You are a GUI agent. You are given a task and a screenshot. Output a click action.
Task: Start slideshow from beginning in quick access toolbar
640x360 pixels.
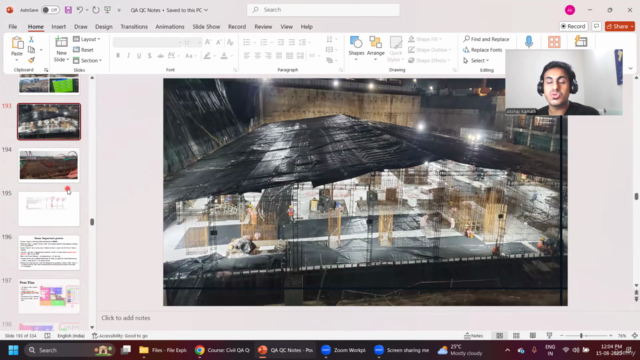click(107, 10)
